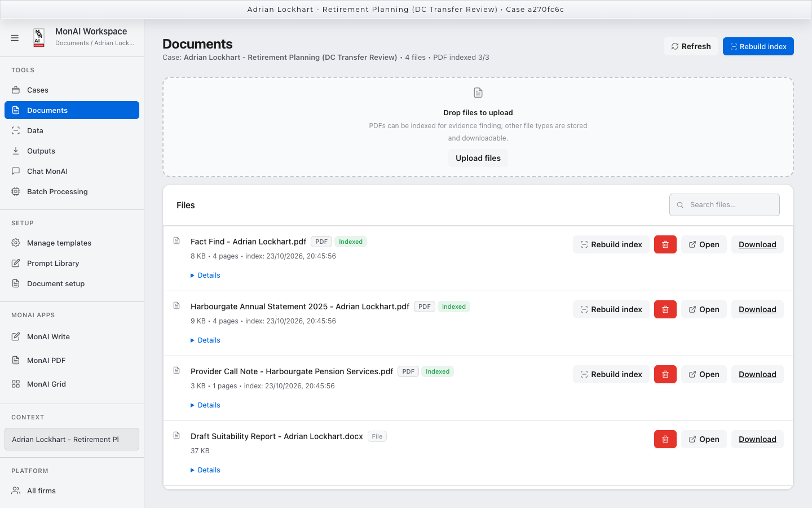Focus the Search files input
This screenshot has width=812, height=508.
click(725, 205)
